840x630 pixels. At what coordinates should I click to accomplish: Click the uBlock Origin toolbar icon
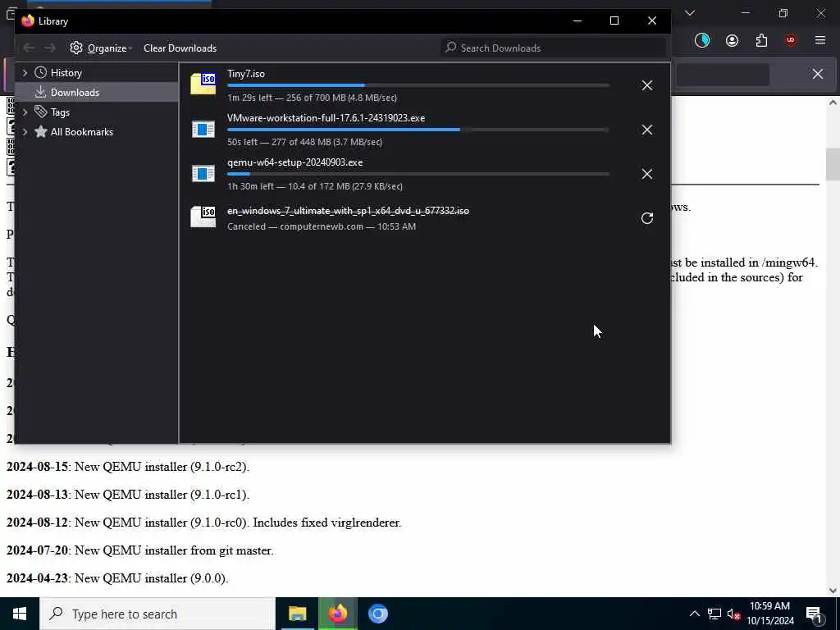pos(791,40)
